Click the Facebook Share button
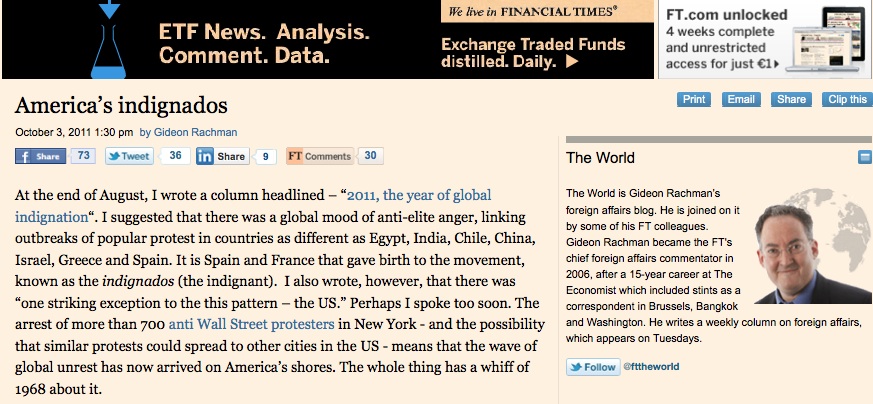Viewport: 873px width, 404px height. pos(40,156)
